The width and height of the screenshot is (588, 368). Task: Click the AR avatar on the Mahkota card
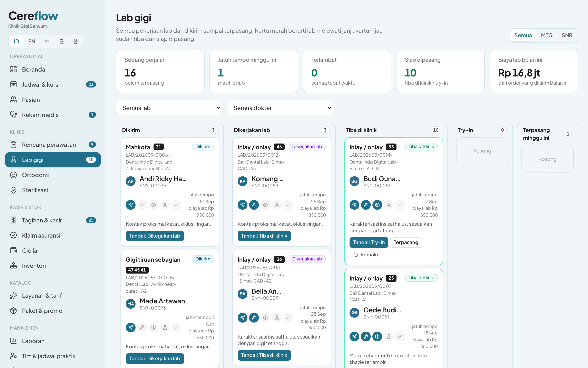[131, 181]
